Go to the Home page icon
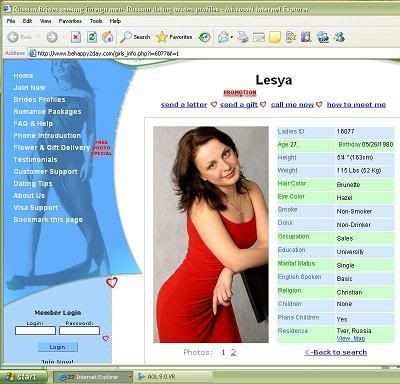This screenshot has width=400, height=384. (107, 37)
